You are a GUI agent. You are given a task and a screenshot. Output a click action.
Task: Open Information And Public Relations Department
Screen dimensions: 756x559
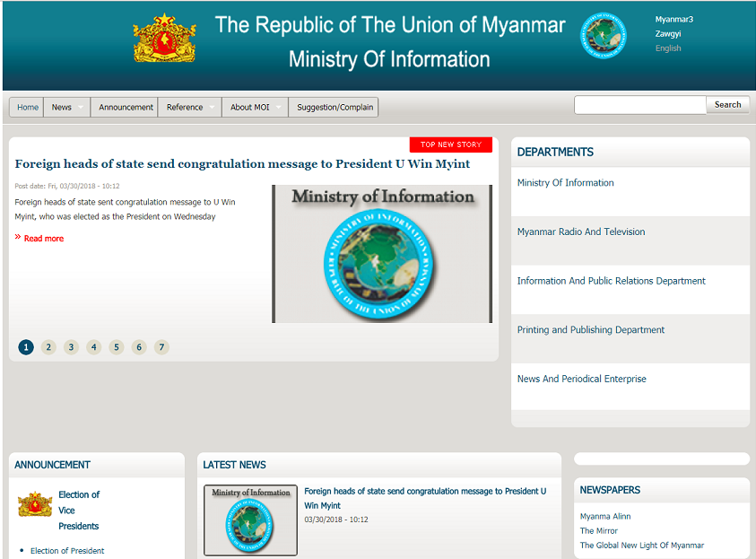click(x=612, y=281)
